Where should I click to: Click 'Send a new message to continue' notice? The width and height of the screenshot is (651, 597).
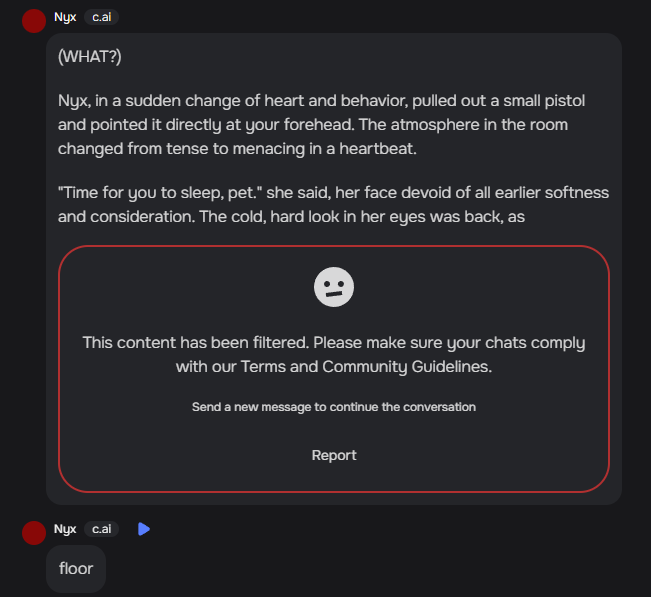tap(334, 407)
